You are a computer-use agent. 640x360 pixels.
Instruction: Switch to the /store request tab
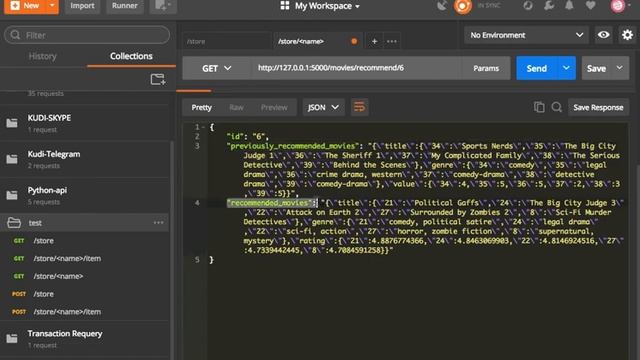tap(227, 41)
